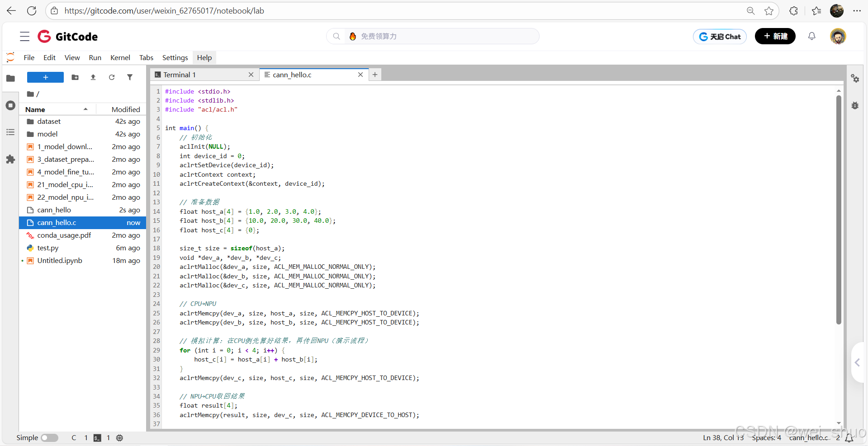Upload files with upload arrow icon

tap(93, 77)
